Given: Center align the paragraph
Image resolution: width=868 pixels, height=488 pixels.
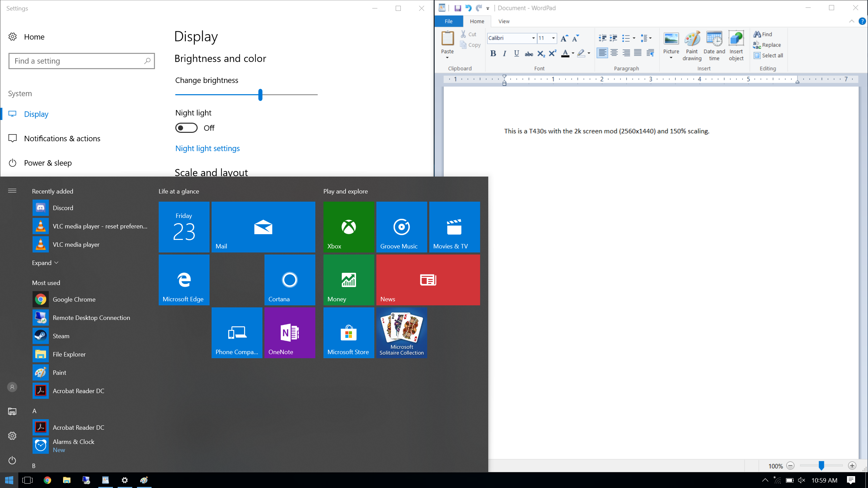Looking at the screenshot, I should click(614, 53).
